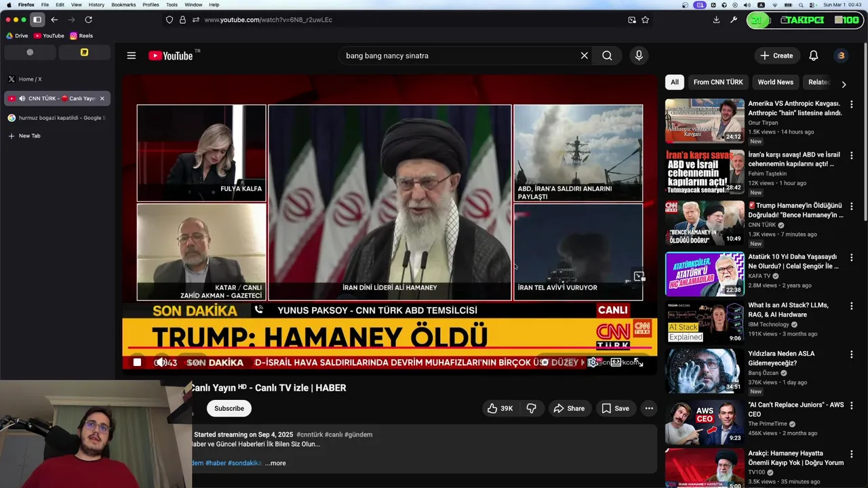This screenshot has width=868, height=488.
Task: Go back to previous page
Action: click(54, 20)
